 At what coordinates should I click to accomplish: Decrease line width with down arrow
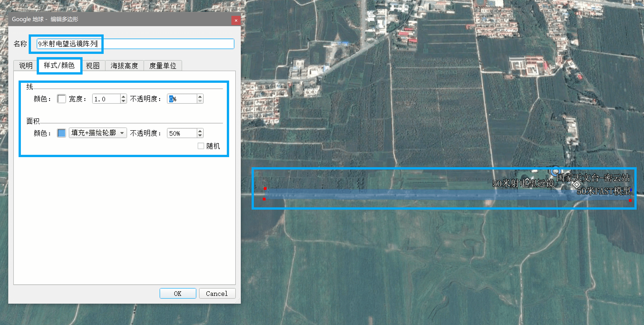[123, 101]
